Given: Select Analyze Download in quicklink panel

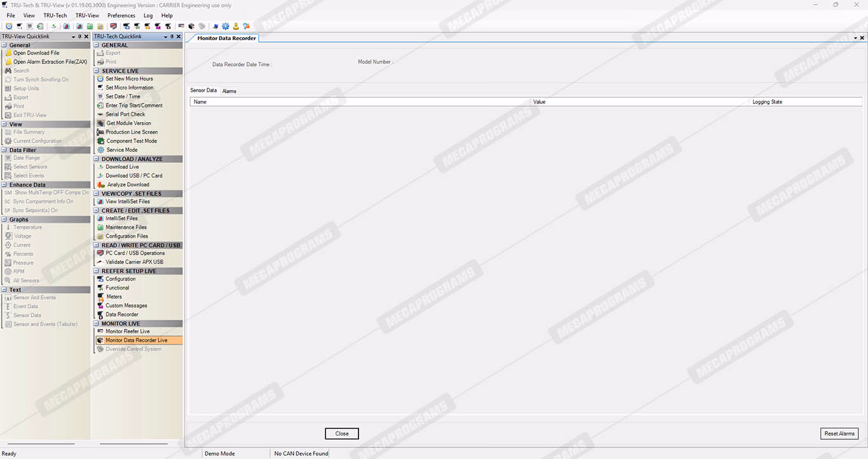Looking at the screenshot, I should 127,185.
